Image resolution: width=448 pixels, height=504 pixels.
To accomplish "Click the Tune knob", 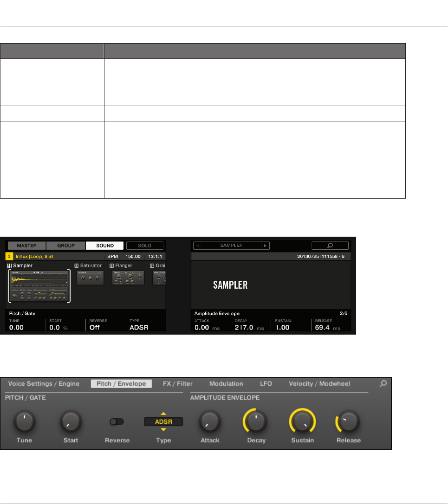I will (25, 421).
